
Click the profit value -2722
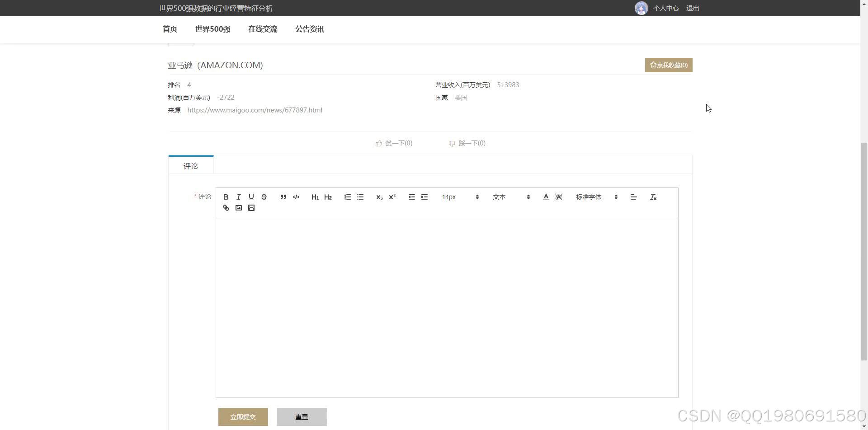[x=226, y=98]
